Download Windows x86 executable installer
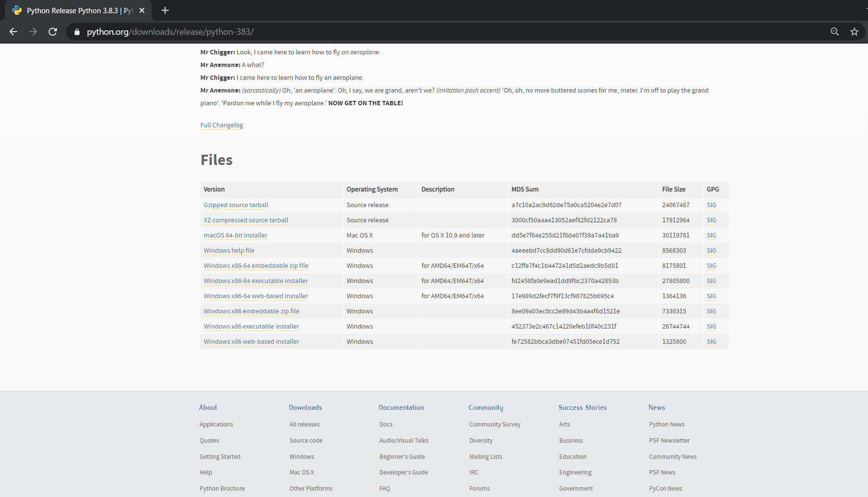 pyautogui.click(x=251, y=327)
